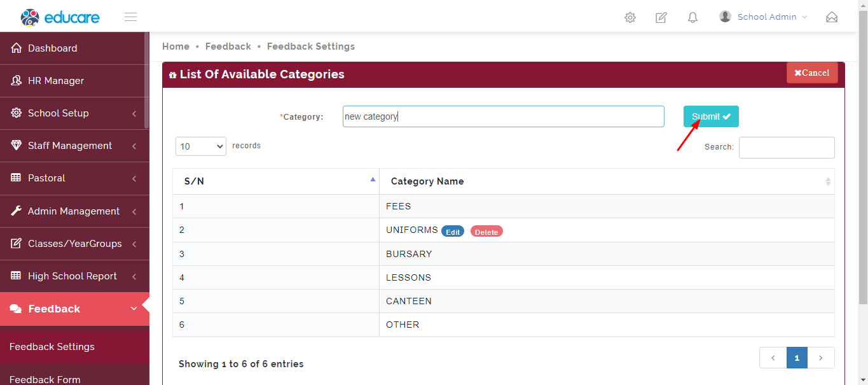The width and height of the screenshot is (868, 385).
Task: Click the Showing 1 to 6 of 6 entries text
Action: (x=241, y=364)
